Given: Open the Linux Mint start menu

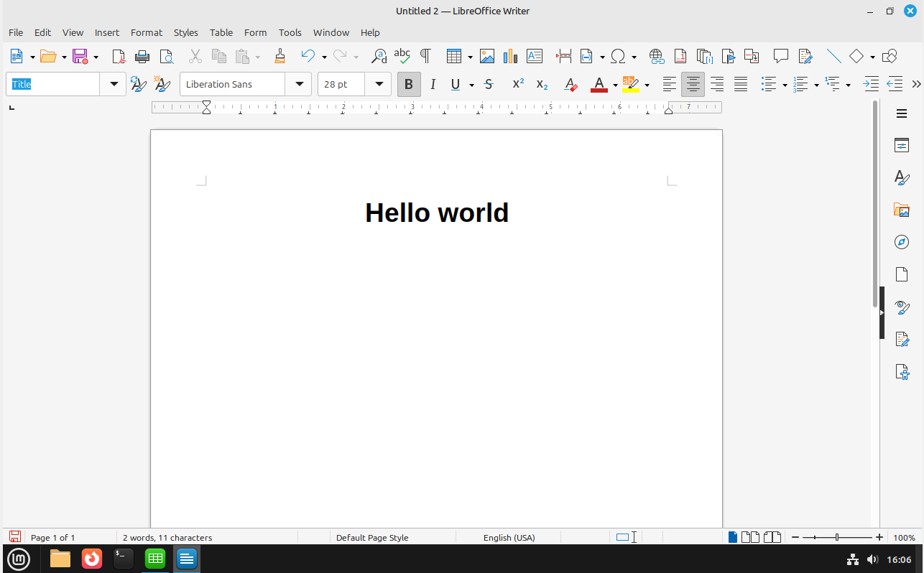Looking at the screenshot, I should [x=18, y=559].
